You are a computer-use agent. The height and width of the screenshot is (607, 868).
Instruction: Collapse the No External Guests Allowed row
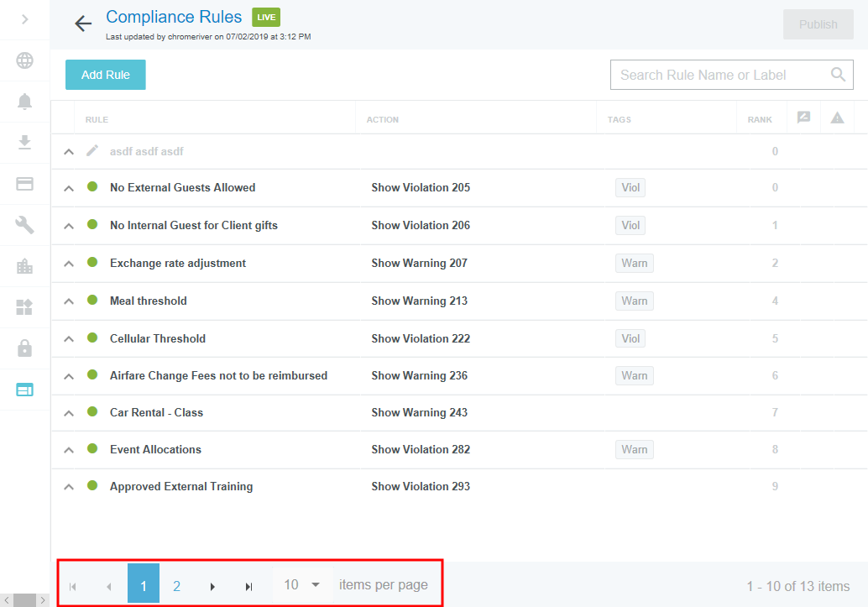click(x=69, y=188)
